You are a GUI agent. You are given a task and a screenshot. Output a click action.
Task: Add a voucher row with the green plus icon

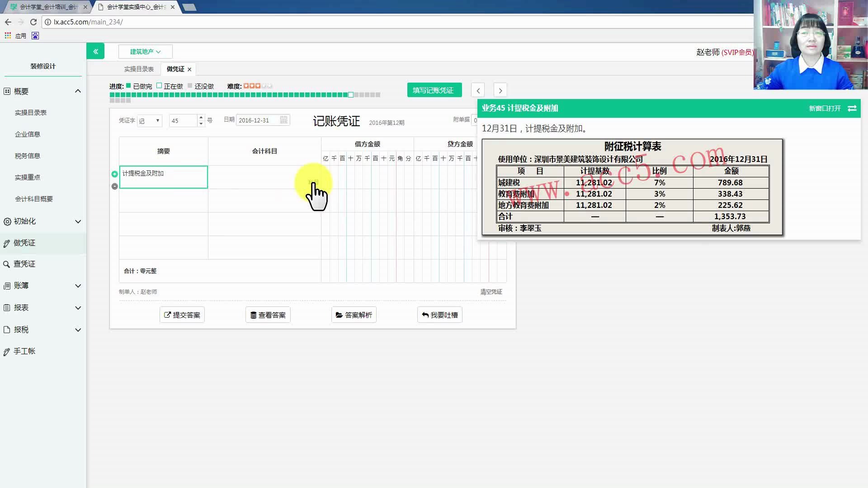114,174
